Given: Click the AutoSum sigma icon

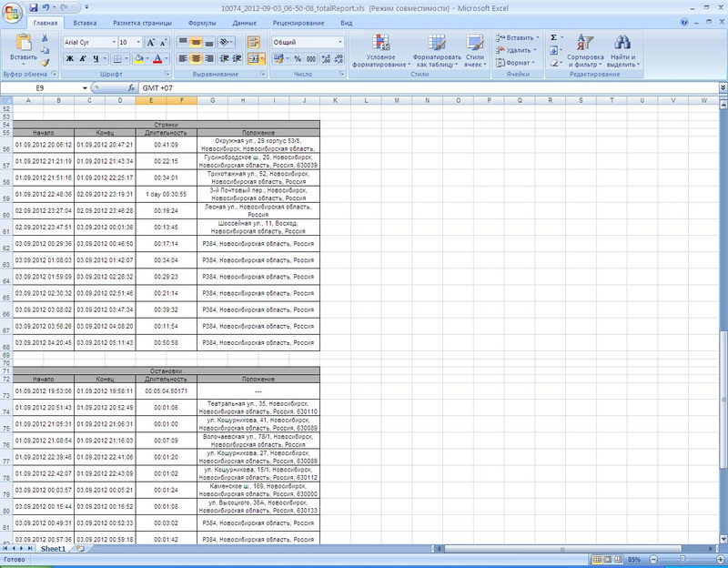Looking at the screenshot, I should 553,37.
